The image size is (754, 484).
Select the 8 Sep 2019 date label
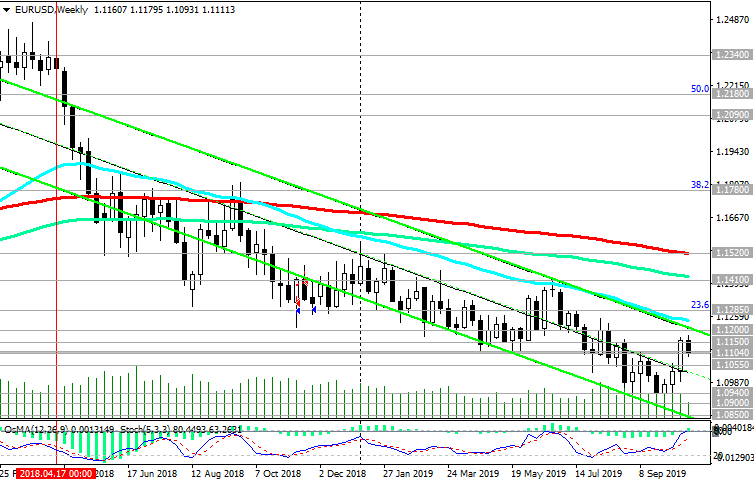click(661, 475)
